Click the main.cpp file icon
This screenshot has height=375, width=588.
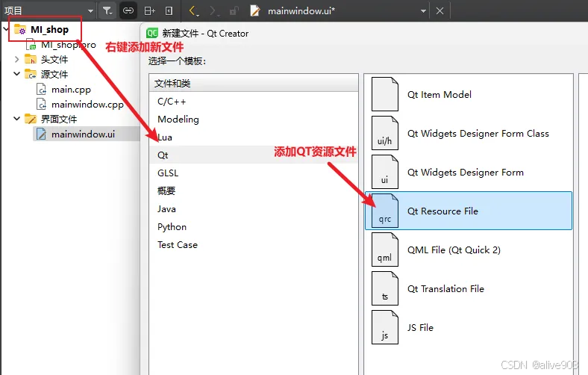(x=41, y=90)
